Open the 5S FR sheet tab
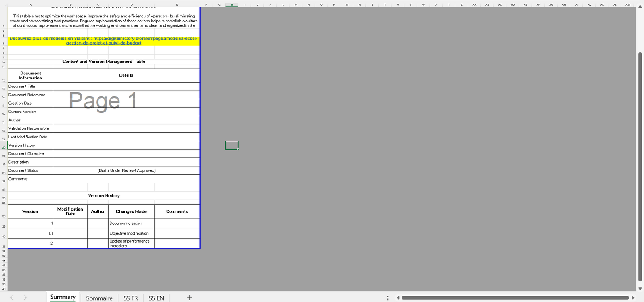Screen dimensions: 644x302 (131, 298)
